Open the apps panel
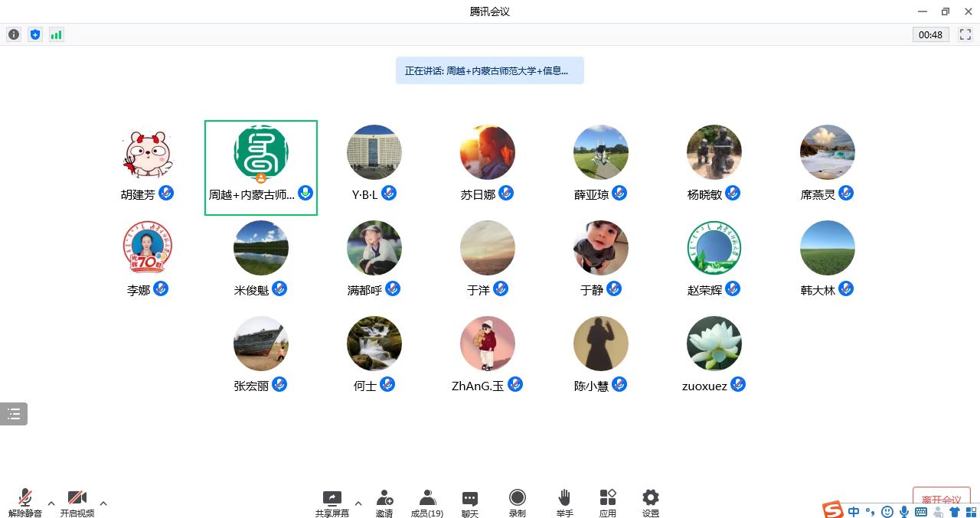 tap(608, 503)
